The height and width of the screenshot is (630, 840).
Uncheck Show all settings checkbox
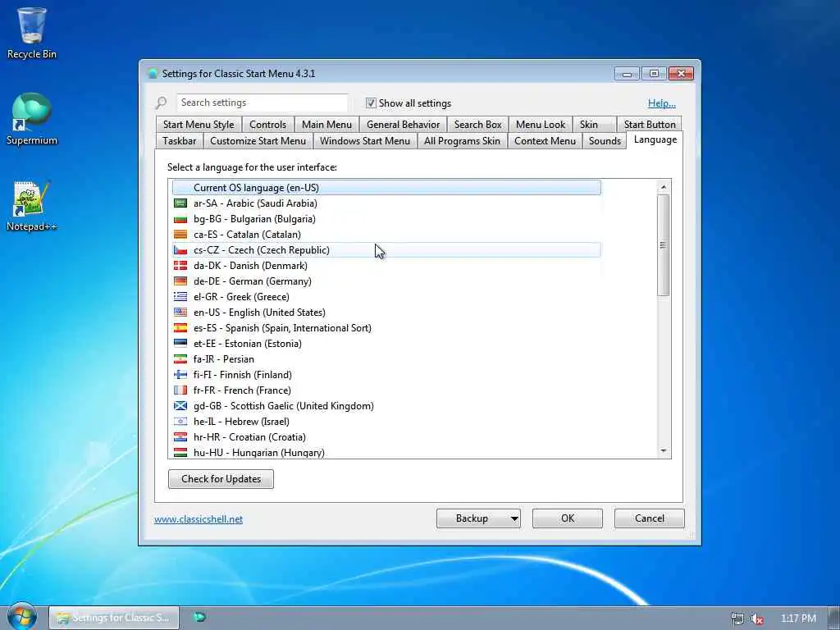click(371, 103)
